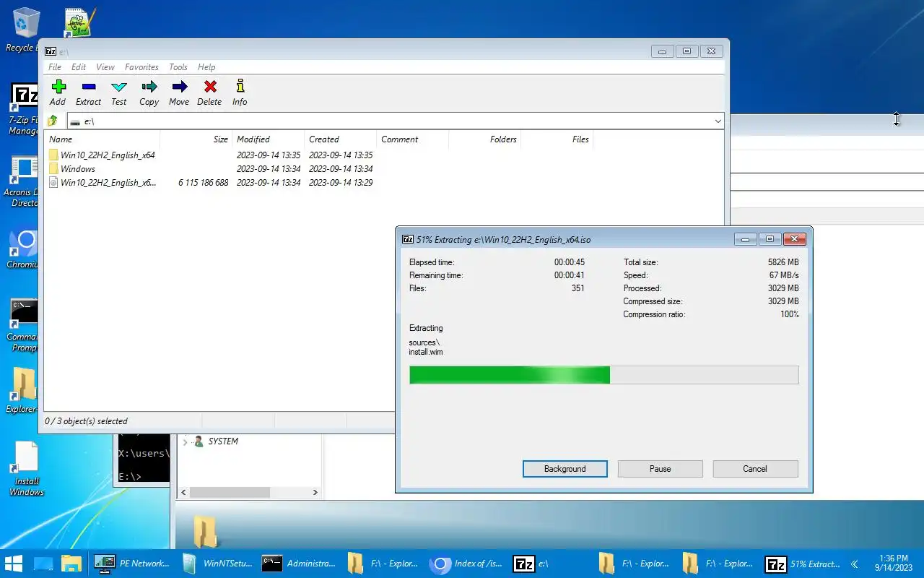The height and width of the screenshot is (578, 924).
Task: Open the Tools menu
Action: (178, 67)
